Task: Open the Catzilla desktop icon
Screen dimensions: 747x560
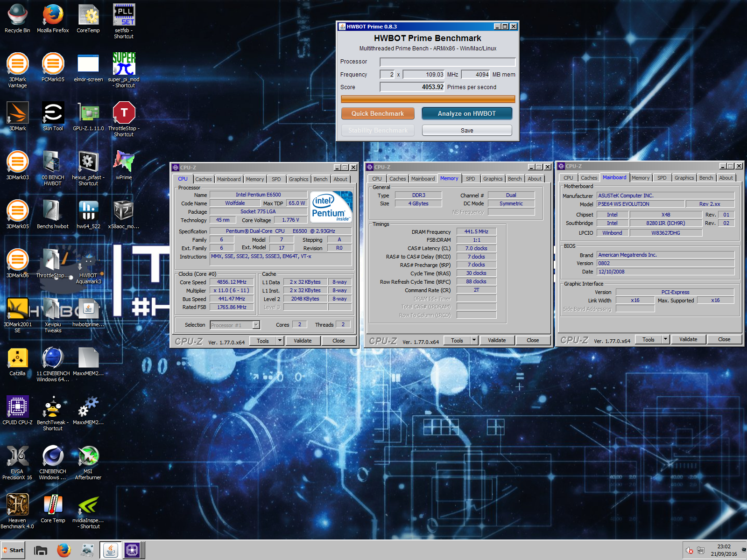Action: click(17, 362)
